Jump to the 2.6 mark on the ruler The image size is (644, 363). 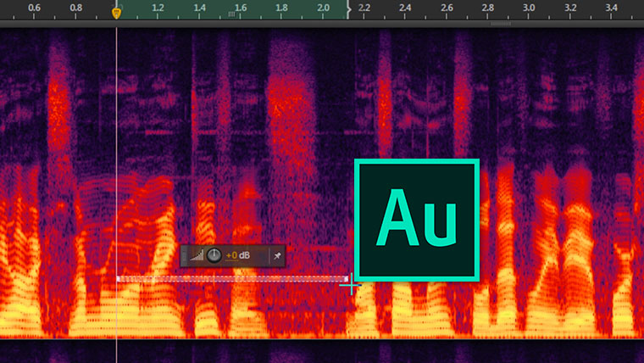click(447, 8)
